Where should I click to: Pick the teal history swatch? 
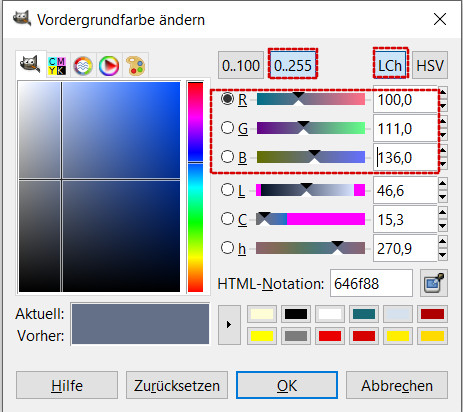pyautogui.click(x=364, y=314)
